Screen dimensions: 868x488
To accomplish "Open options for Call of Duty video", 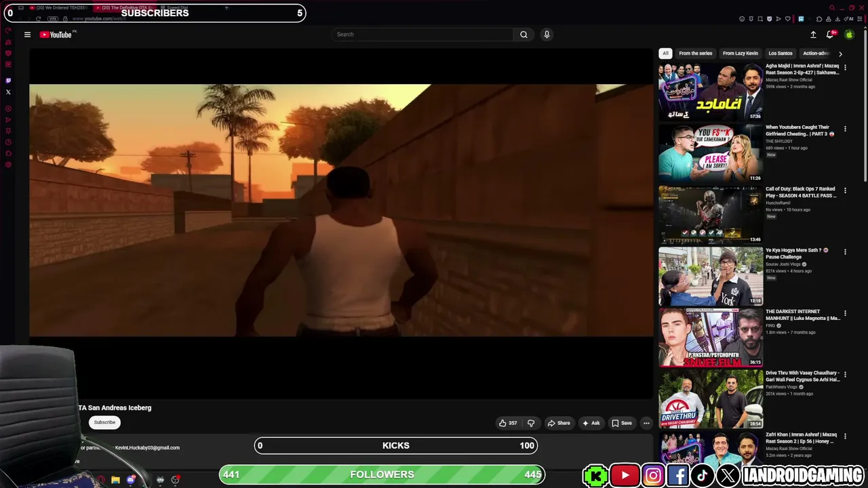I will [845, 190].
